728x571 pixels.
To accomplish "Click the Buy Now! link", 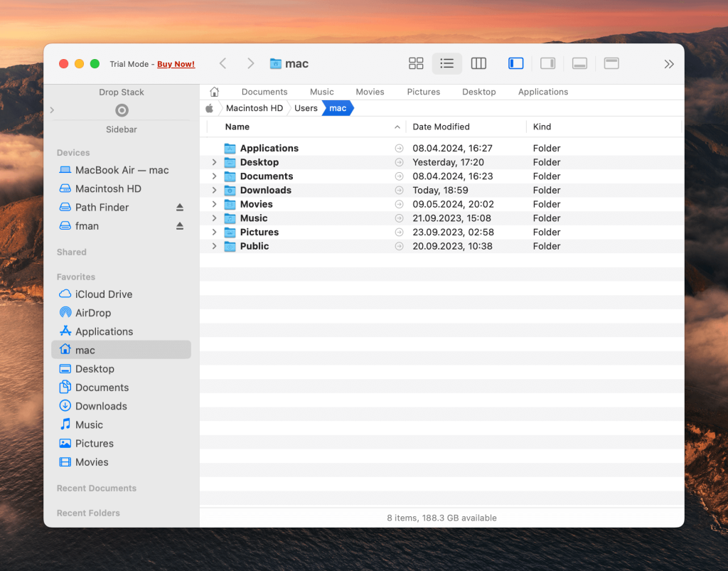I will (176, 64).
